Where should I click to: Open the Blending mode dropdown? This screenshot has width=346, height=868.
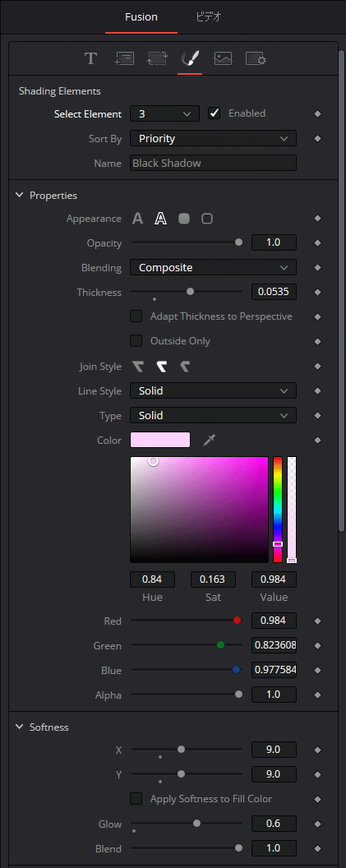point(213,267)
